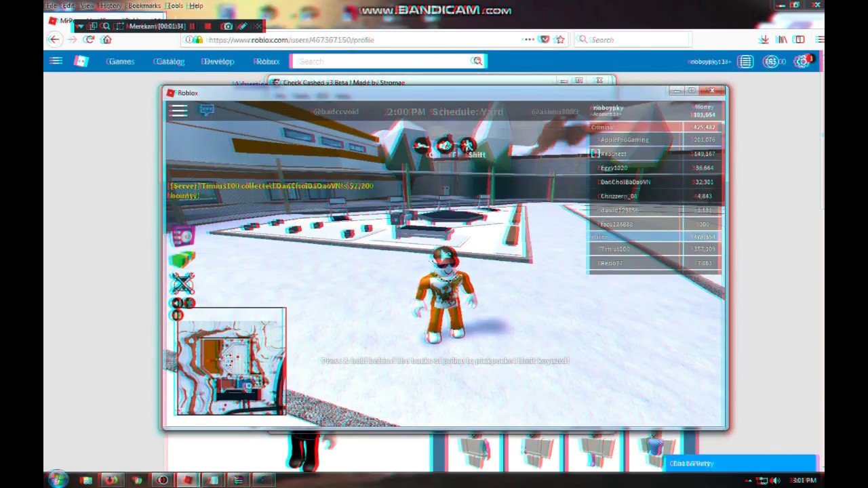
Task: Open the Firefox hamburger menu
Action: tap(819, 39)
